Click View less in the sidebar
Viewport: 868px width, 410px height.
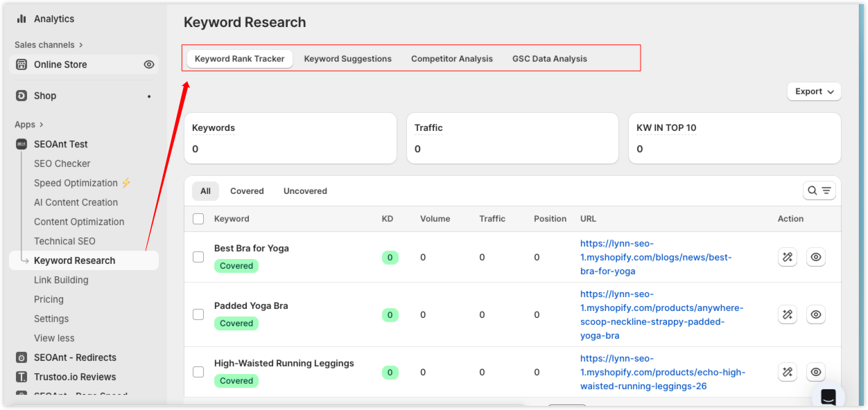[54, 338]
